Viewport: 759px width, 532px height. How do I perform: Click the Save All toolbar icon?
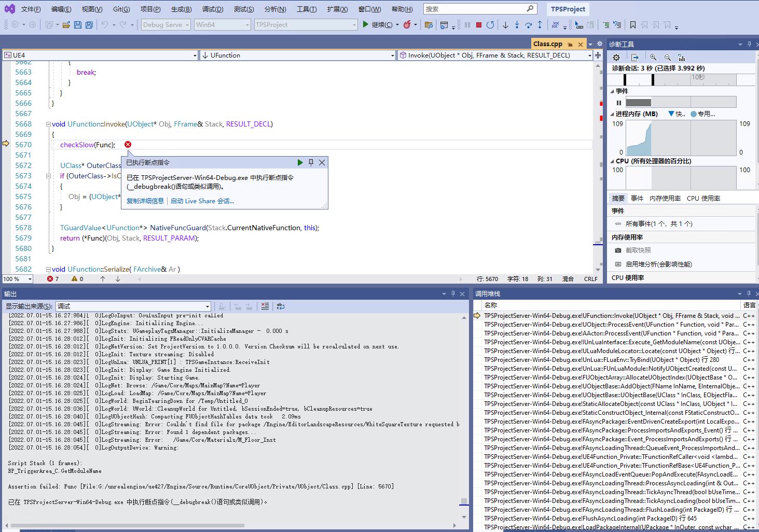[x=89, y=24]
